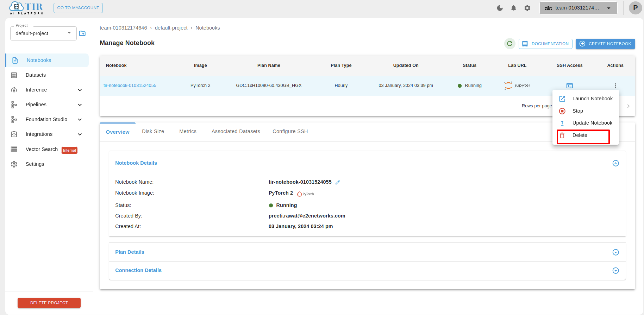Switch to the Disk Size tab

point(153,131)
